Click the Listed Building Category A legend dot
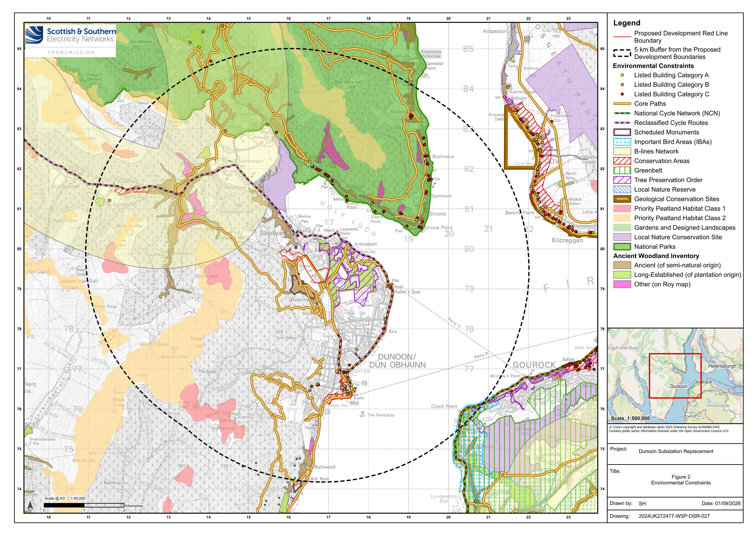The height and width of the screenshot is (535, 756). 622,76
